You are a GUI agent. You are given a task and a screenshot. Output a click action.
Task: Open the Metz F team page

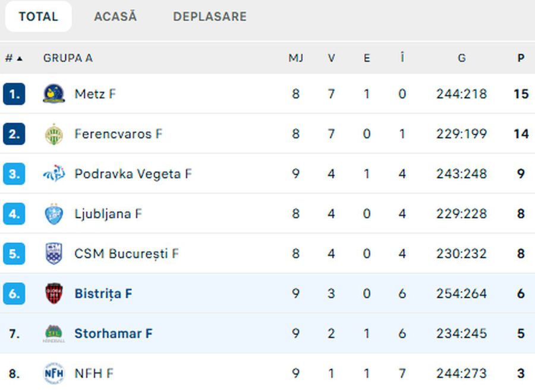(x=95, y=94)
